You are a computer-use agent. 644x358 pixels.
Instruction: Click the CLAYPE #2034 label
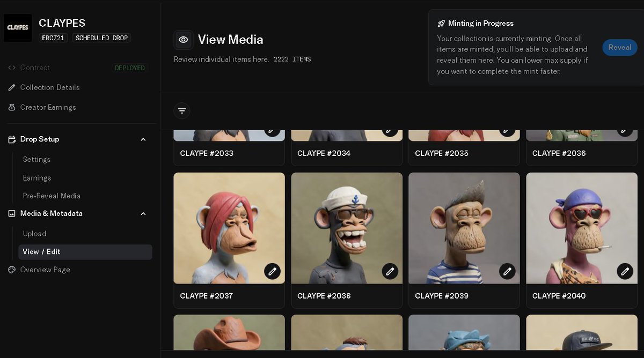(x=324, y=153)
